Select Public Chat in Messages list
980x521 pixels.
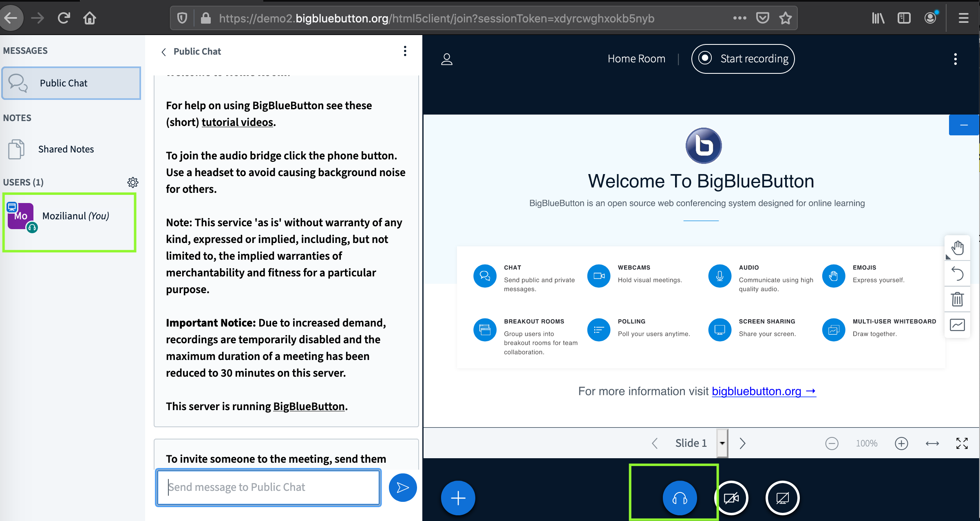coord(71,83)
